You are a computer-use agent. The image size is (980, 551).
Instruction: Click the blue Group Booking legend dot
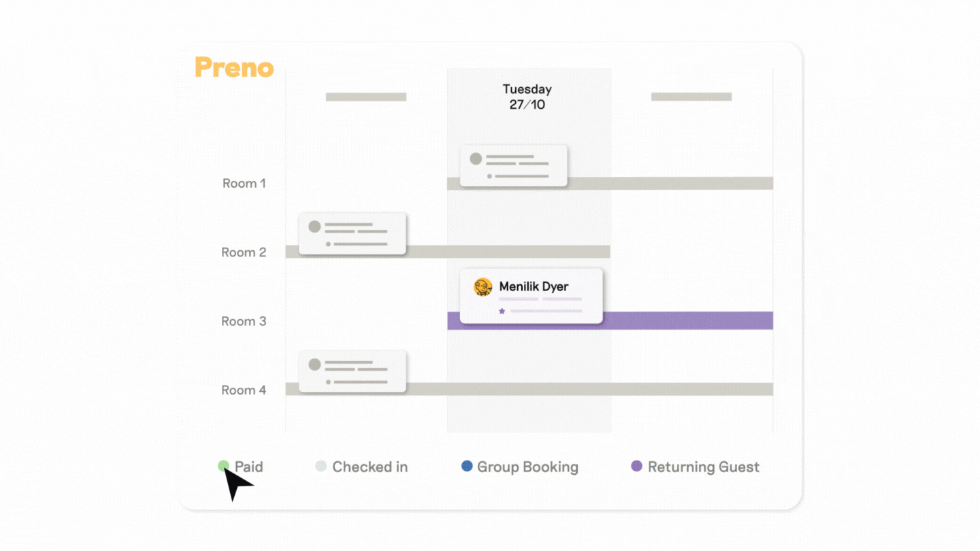(467, 467)
